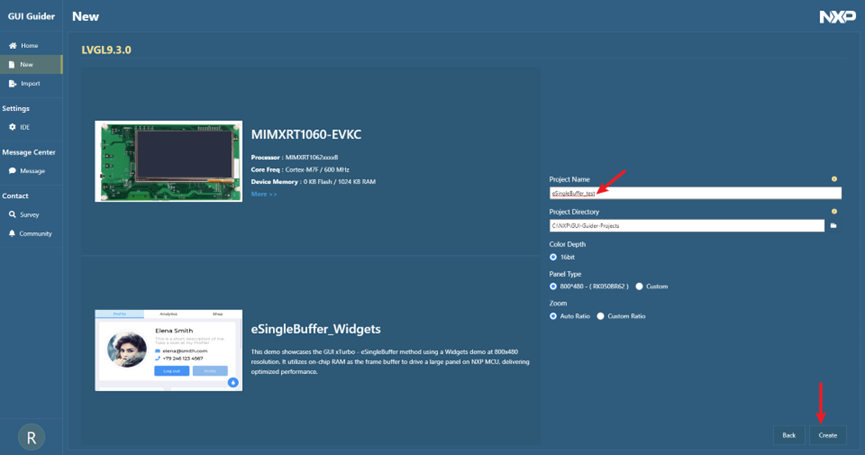Click the Project Name hint dot
This screenshot has width=865, height=455.
834,179
